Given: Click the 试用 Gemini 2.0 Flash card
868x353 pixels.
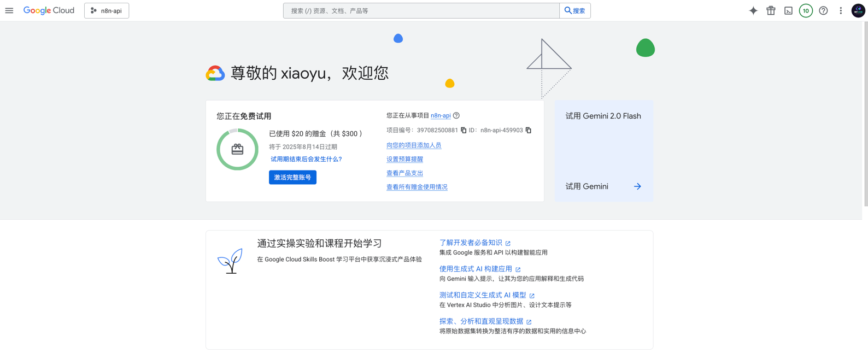Looking at the screenshot, I should [604, 151].
